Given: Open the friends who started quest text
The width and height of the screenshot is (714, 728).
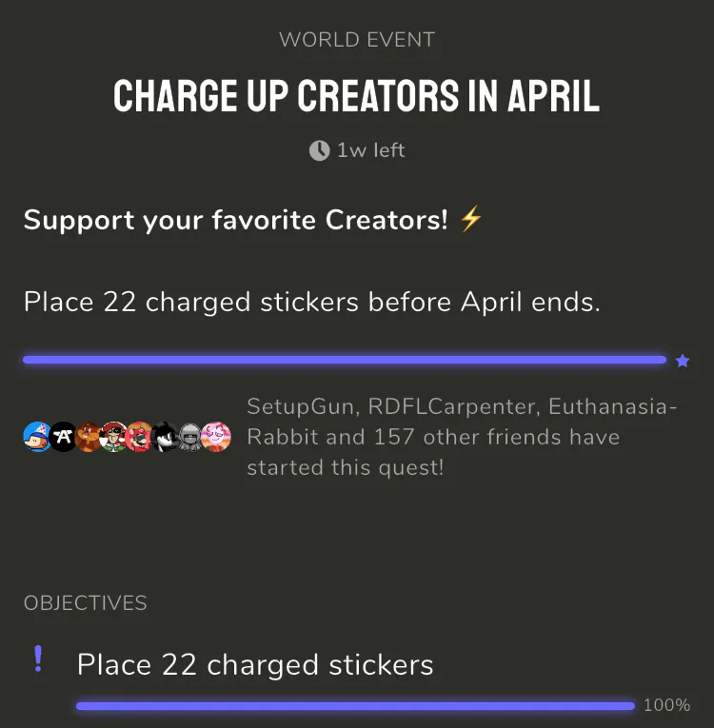Looking at the screenshot, I should tap(462, 437).
